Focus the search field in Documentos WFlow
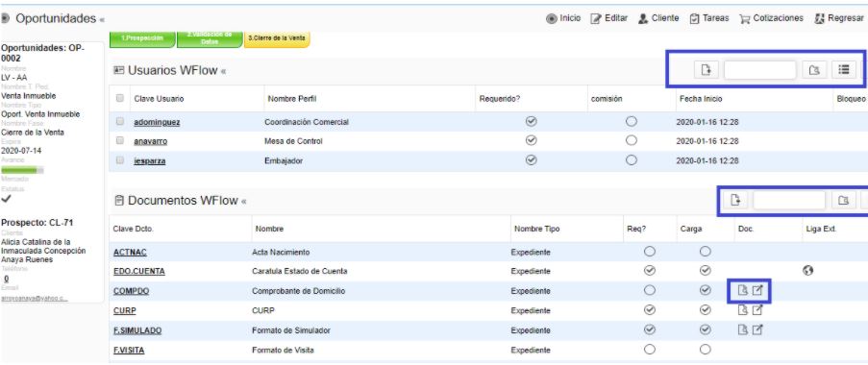 point(789,200)
